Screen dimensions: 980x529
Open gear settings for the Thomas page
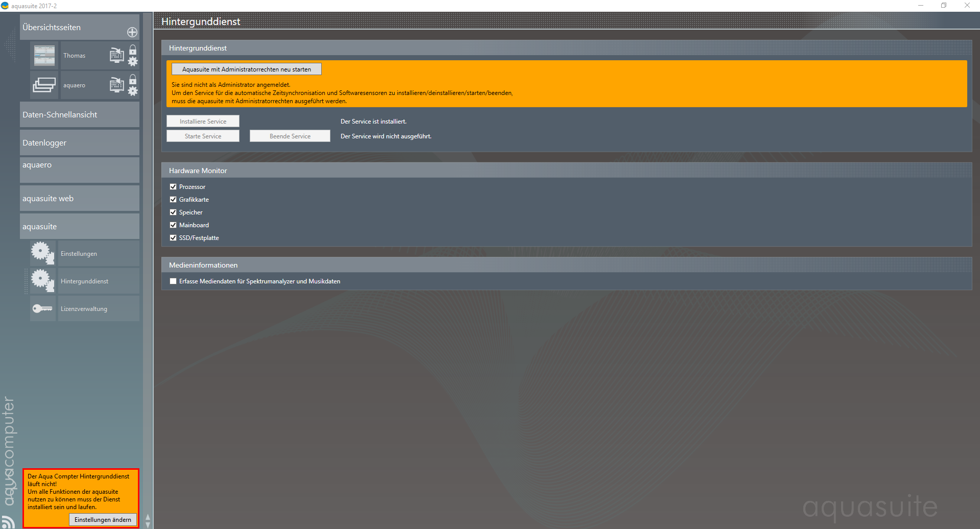point(133,62)
